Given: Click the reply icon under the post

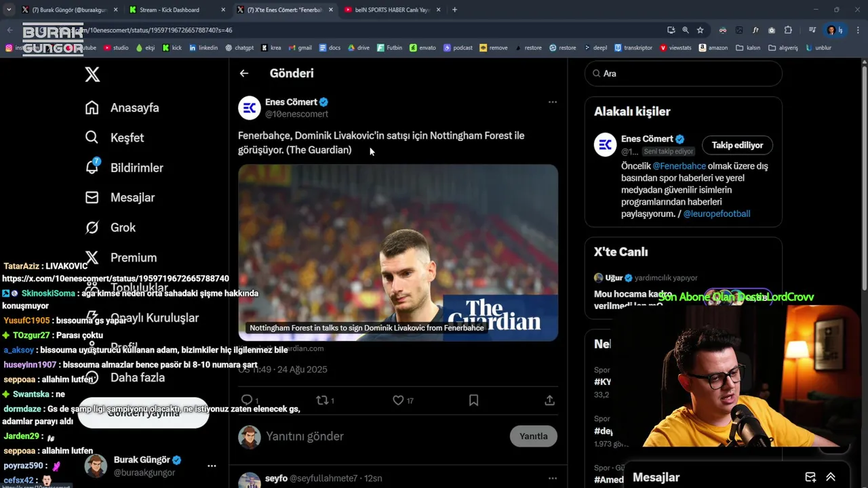Looking at the screenshot, I should coord(247,400).
